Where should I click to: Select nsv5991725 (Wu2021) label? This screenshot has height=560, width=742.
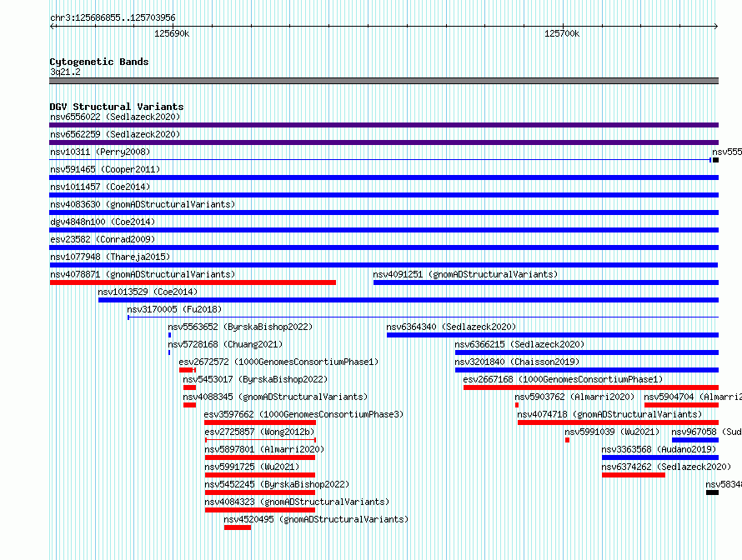click(252, 467)
